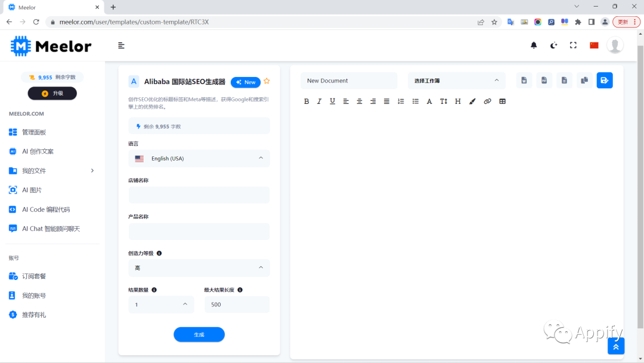Export document as plain text file

(564, 81)
